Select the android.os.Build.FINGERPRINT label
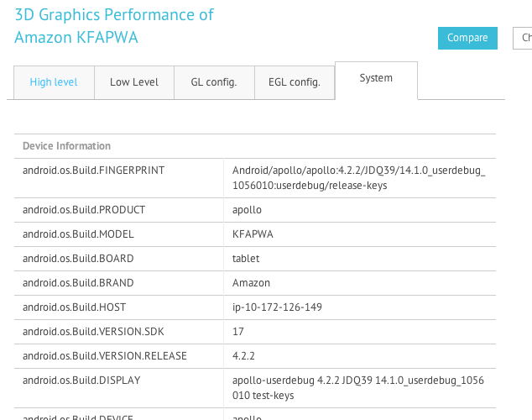Viewport: 532px width, 420px height. pos(93,171)
